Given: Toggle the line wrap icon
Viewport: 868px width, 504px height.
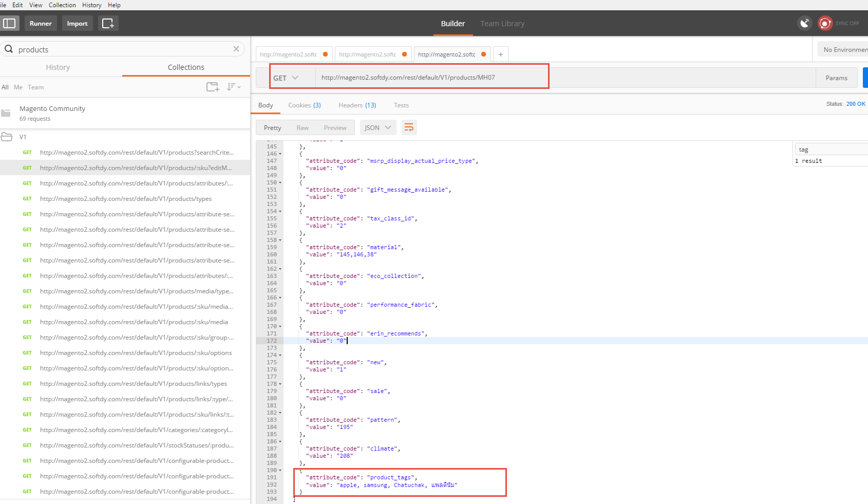Looking at the screenshot, I should [409, 127].
